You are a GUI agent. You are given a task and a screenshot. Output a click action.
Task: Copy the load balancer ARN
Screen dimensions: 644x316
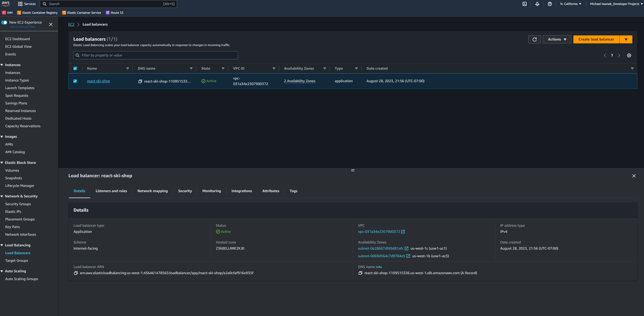[x=76, y=273]
